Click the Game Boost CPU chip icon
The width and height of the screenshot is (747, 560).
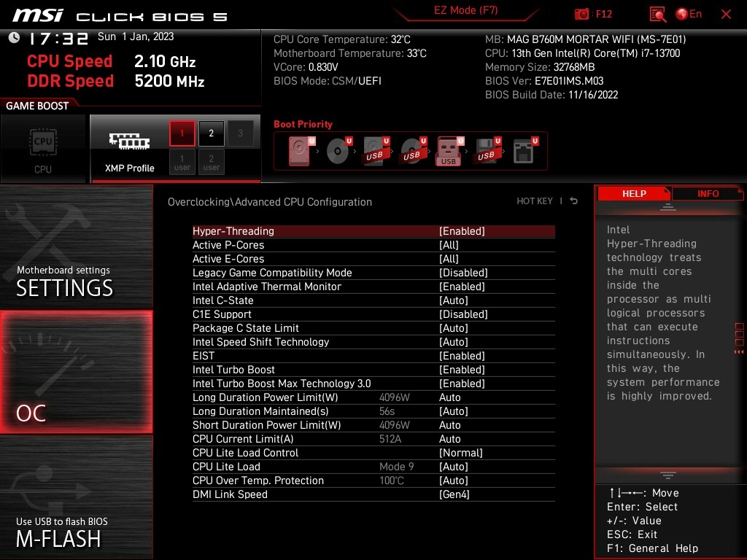pyautogui.click(x=43, y=142)
